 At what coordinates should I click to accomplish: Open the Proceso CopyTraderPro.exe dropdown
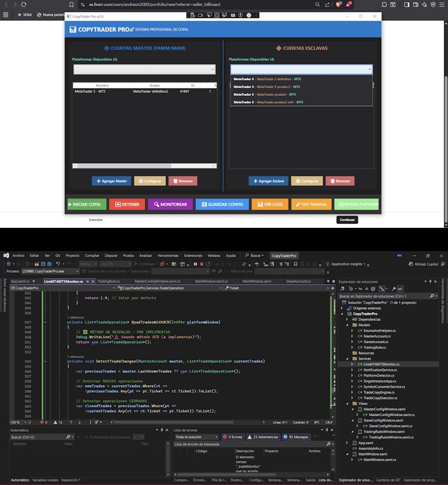click(50, 271)
